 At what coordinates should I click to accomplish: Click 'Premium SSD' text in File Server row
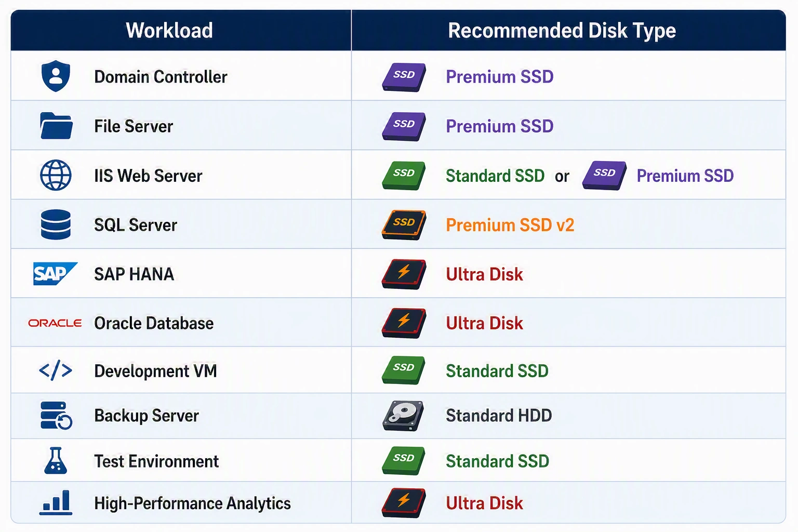tap(500, 126)
